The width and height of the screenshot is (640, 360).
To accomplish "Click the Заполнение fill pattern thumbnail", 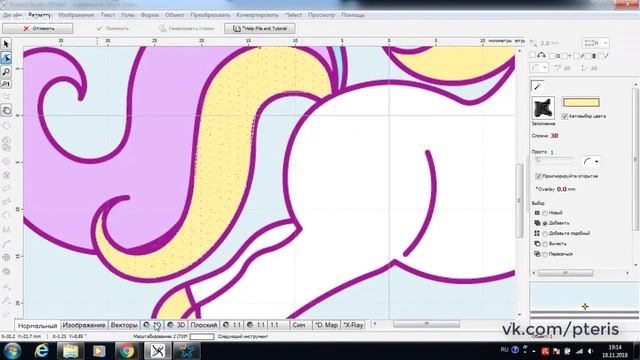I will click(543, 108).
